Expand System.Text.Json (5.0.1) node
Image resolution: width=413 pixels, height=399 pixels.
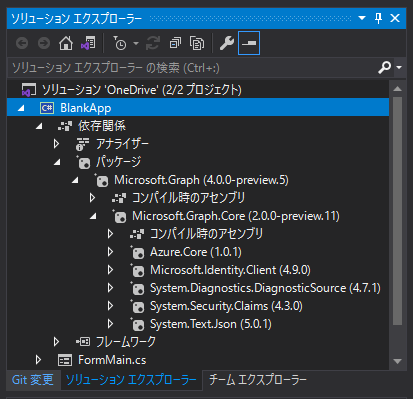[x=110, y=324]
